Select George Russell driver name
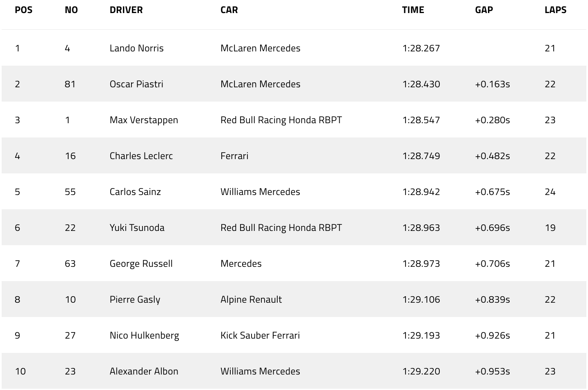 [x=141, y=264]
